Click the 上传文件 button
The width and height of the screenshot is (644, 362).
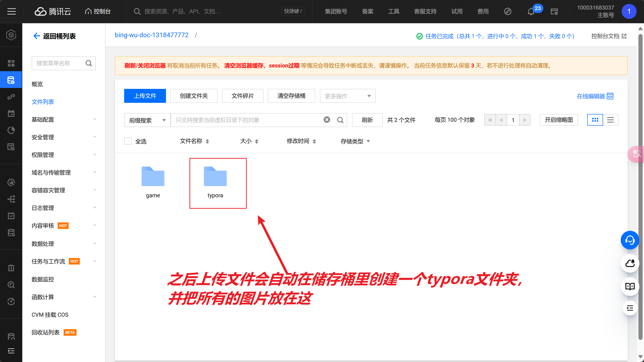145,96
